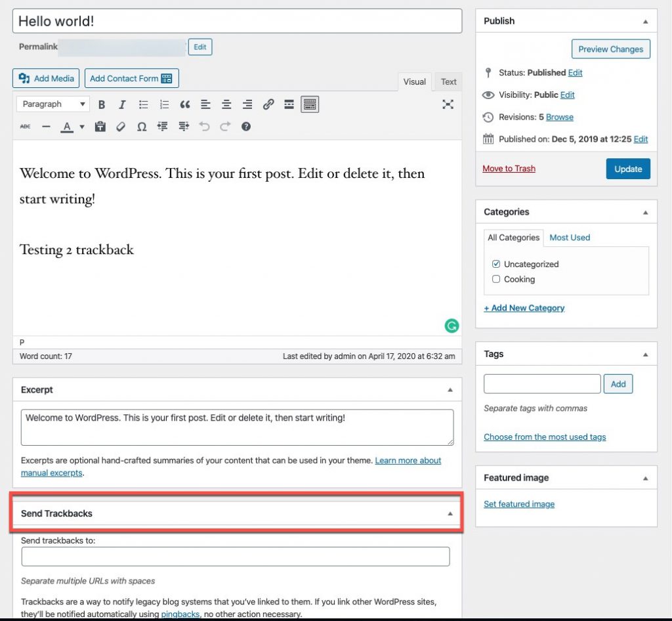Clear formatting with the eraser icon

coord(121,127)
